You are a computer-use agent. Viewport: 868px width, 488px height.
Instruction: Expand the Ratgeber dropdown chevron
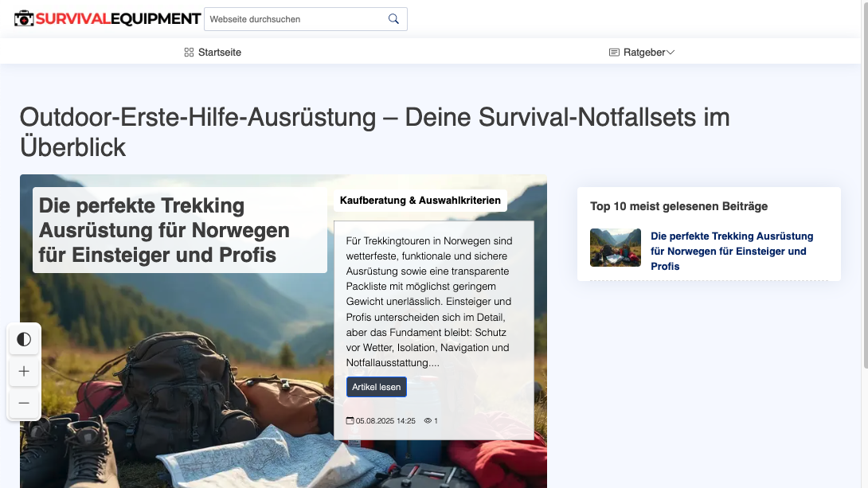click(671, 53)
